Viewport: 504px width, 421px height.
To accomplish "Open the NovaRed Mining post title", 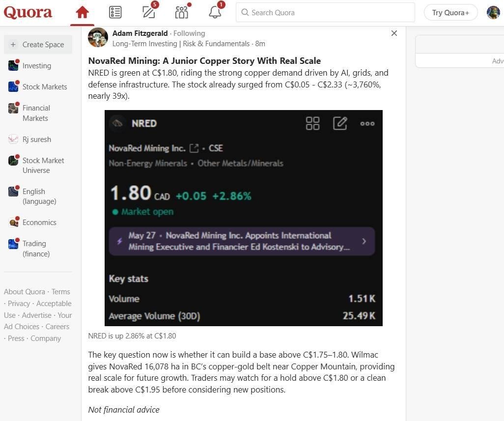I will click(204, 61).
